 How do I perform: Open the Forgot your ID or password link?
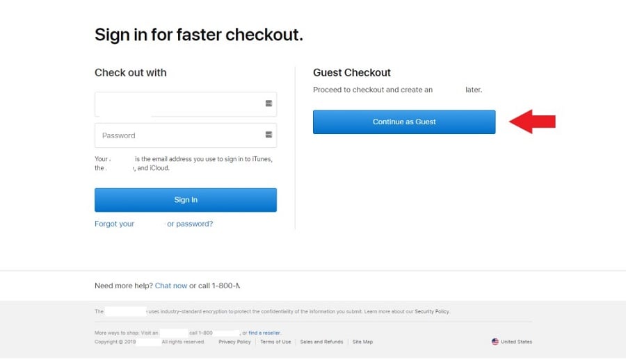154,224
